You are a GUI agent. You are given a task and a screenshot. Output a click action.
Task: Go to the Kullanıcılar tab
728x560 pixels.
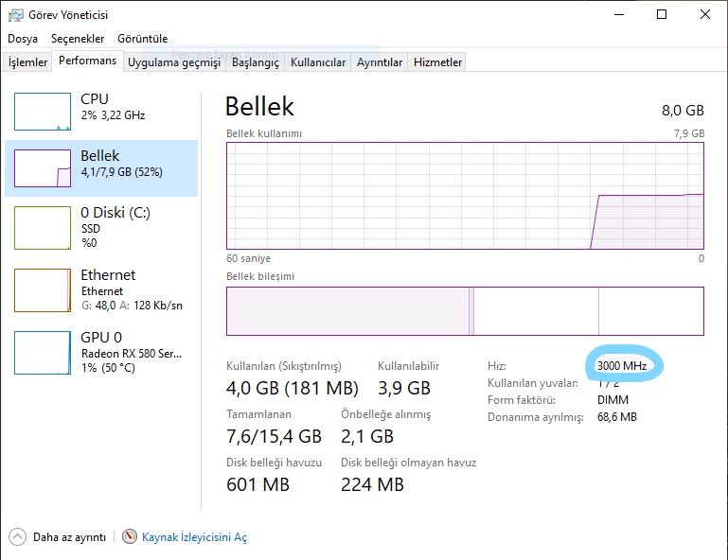317,62
